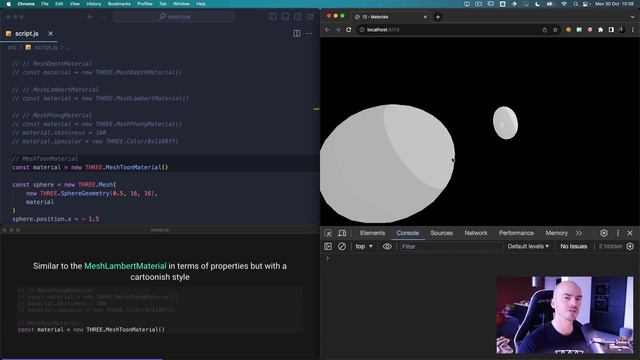This screenshot has height=360, width=640.
Task: Split the editor with split icon
Action: (x=297, y=33)
